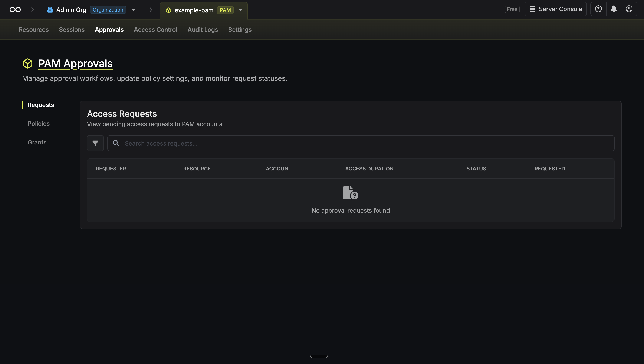Open Policies in the side menu
644x364 pixels.
(x=39, y=124)
